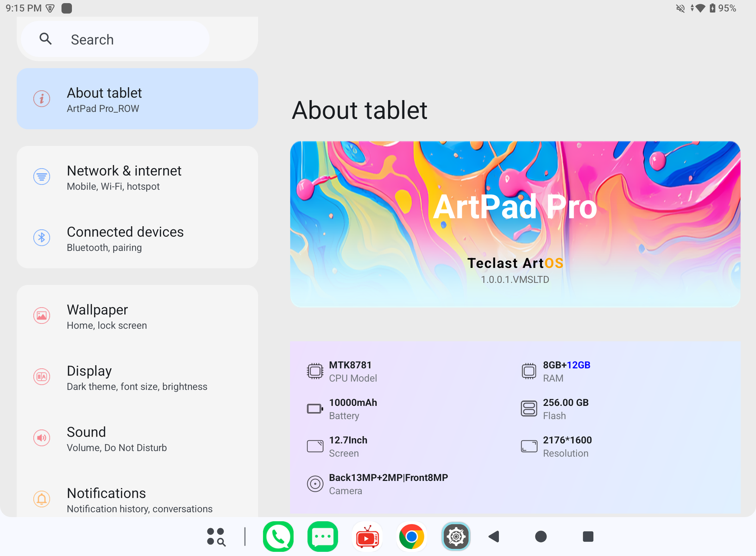756x556 pixels.
Task: Tap the Home navigation button
Action: pos(541,537)
